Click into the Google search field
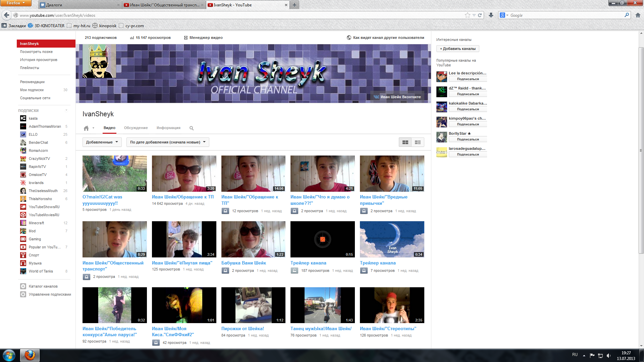 566,15
